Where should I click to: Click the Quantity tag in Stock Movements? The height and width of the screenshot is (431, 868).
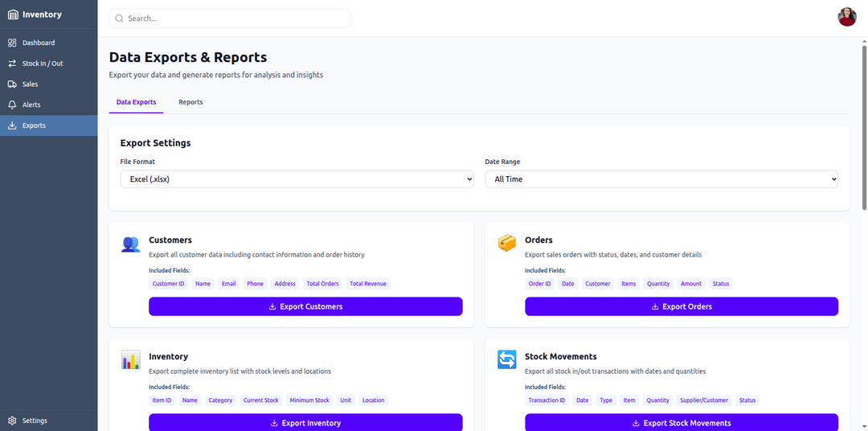click(x=658, y=400)
